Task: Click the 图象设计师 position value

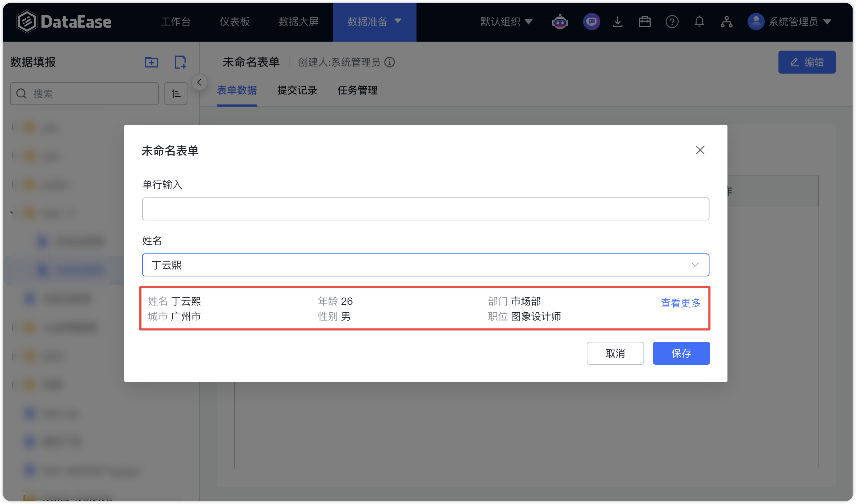Action: click(536, 316)
